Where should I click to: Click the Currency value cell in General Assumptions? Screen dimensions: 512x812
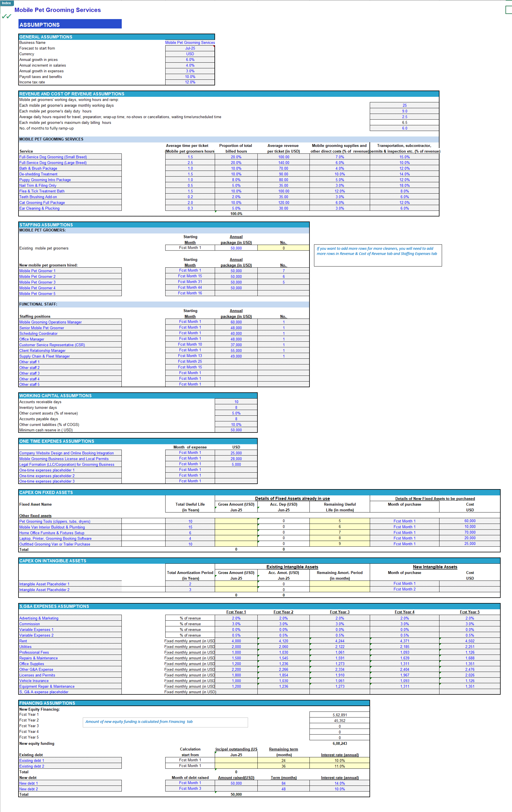[x=190, y=54]
